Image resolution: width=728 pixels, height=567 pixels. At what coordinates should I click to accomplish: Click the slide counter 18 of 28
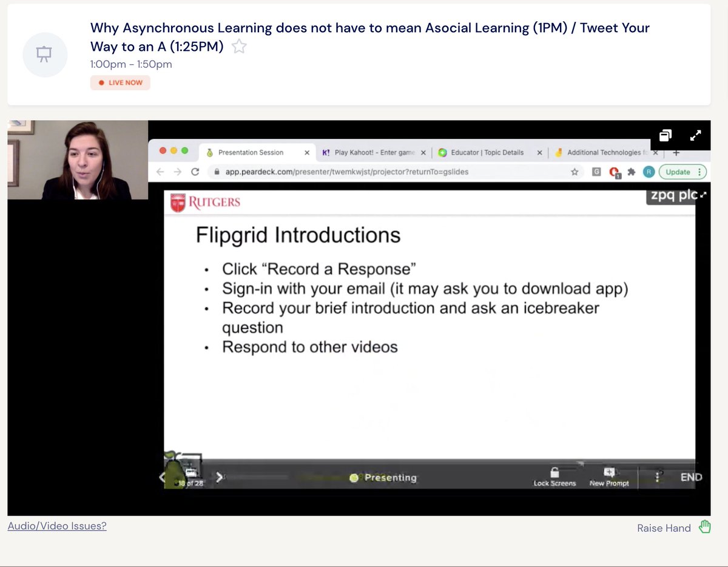190,484
